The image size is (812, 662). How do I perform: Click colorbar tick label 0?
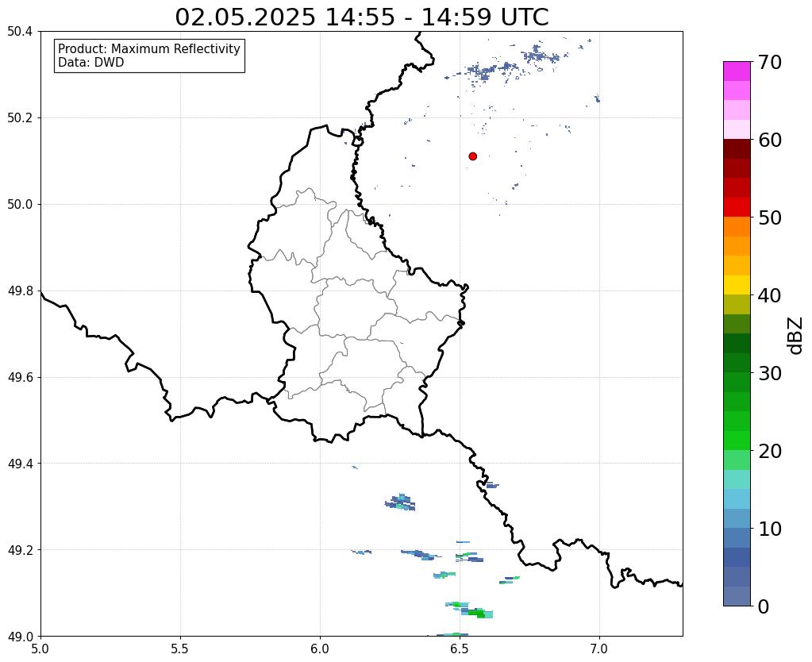764,606
